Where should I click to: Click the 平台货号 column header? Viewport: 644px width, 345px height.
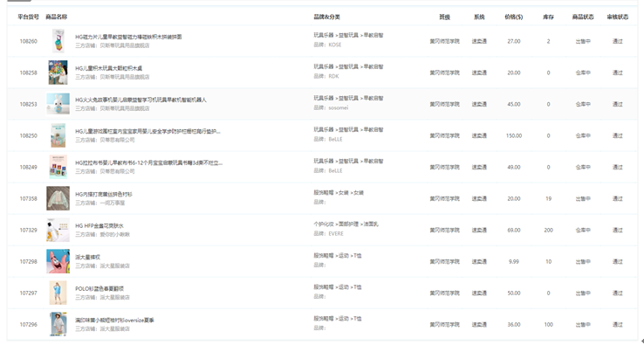[28, 17]
